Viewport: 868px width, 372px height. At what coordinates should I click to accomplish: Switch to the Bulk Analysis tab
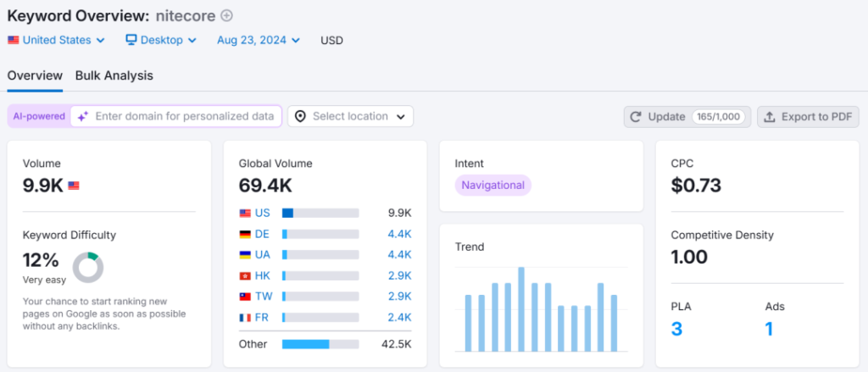click(114, 75)
